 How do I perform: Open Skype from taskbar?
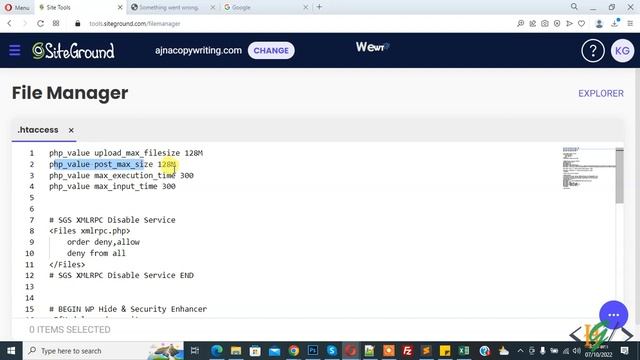(x=332, y=351)
